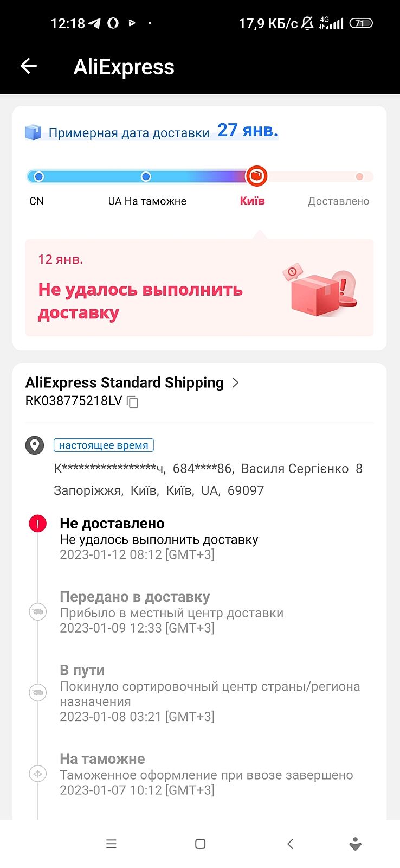Tap the CN progress point

tap(38, 176)
